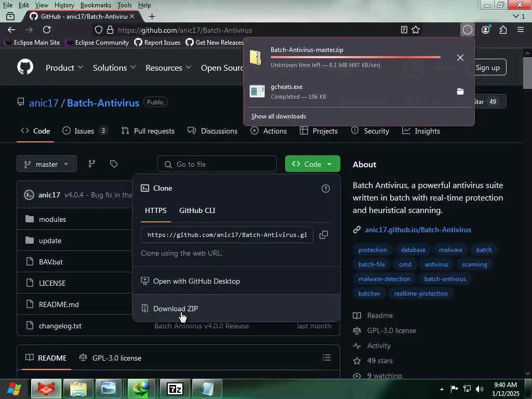Open the anic17 owner link
The height and width of the screenshot is (399, 532).
[44, 103]
